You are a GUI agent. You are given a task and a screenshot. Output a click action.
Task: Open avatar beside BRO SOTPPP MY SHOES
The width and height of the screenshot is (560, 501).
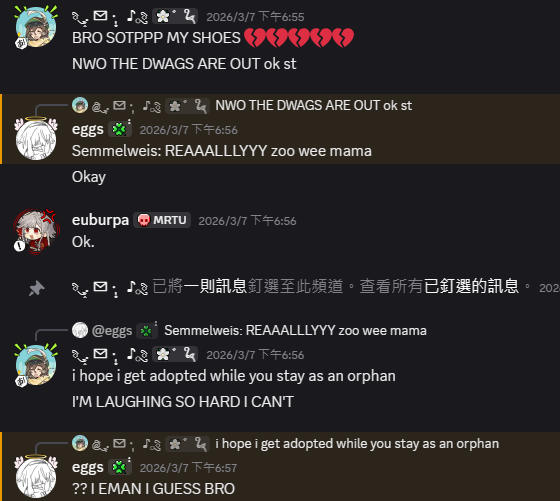(36, 27)
